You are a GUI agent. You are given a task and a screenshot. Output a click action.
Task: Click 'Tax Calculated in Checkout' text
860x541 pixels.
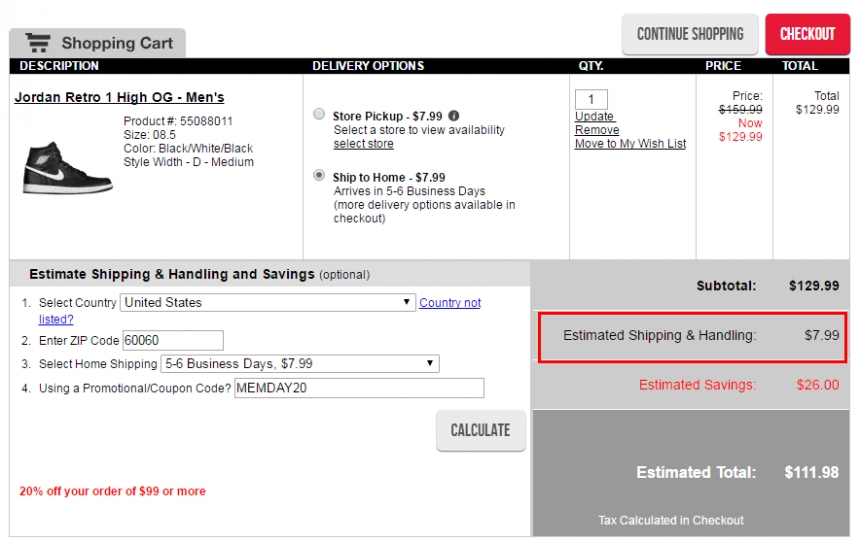point(671,520)
